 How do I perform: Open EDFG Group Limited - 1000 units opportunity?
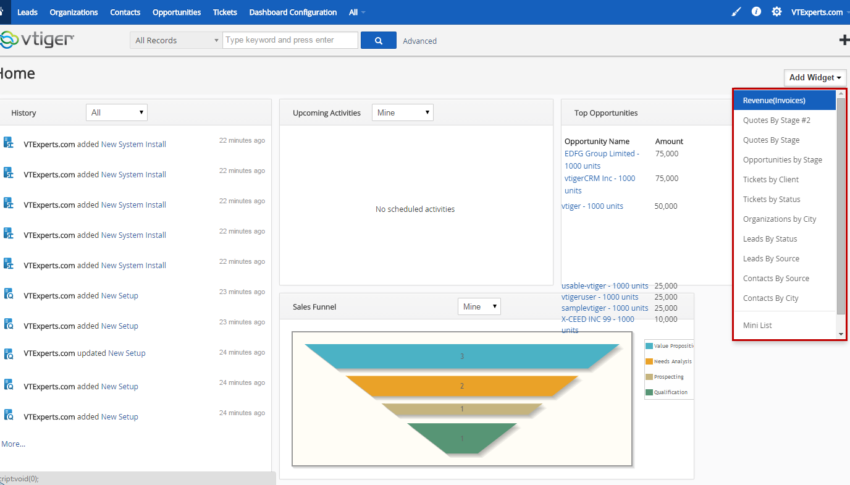click(x=601, y=159)
